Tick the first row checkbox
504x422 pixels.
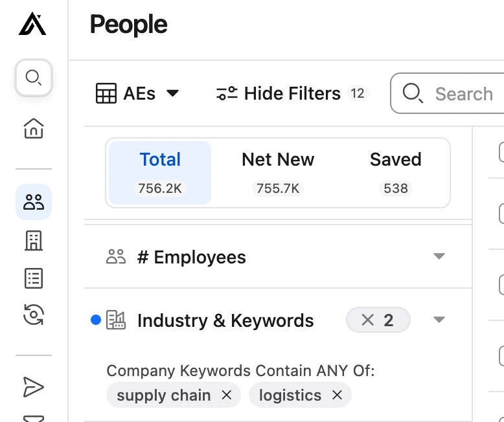pyautogui.click(x=502, y=153)
